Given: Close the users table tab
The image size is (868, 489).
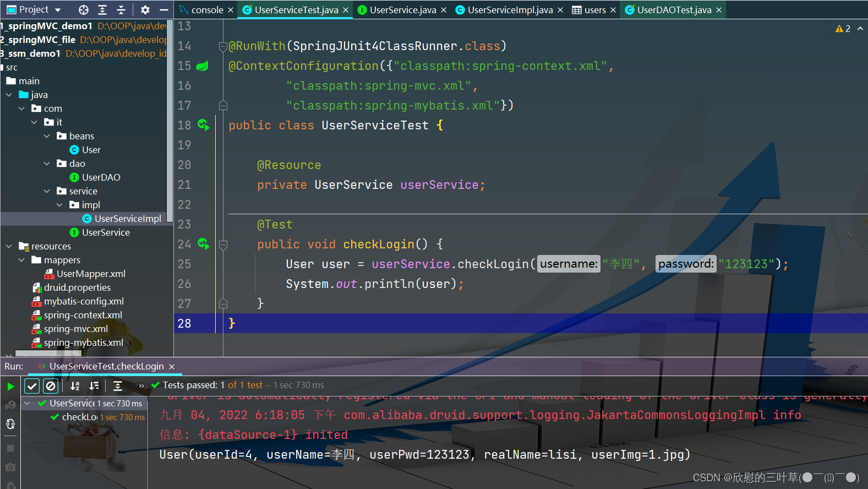Looking at the screenshot, I should 613,10.
